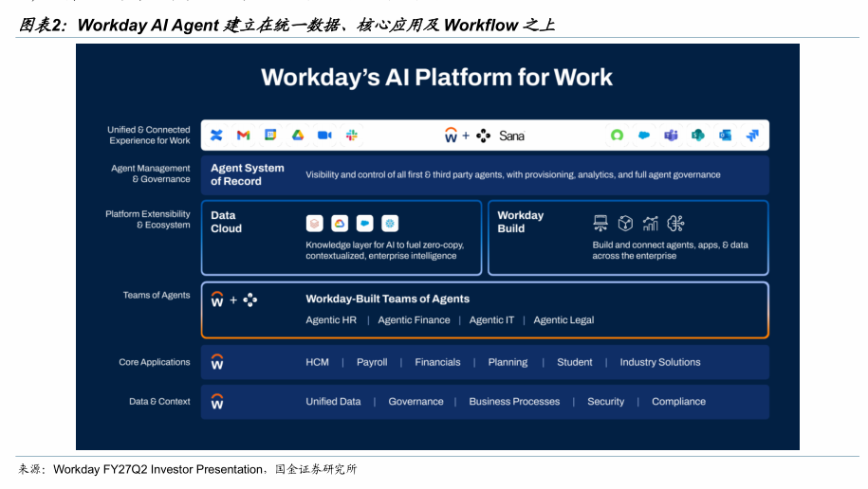The image size is (868, 489).
Task: Click the 'Data & Context' side label
Action: tap(159, 401)
